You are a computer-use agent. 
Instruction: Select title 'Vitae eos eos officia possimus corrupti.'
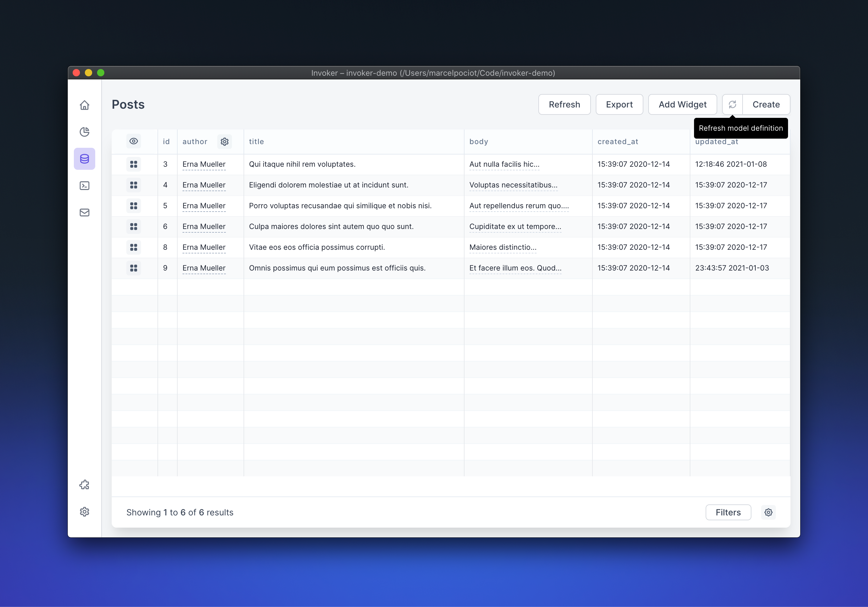(317, 247)
